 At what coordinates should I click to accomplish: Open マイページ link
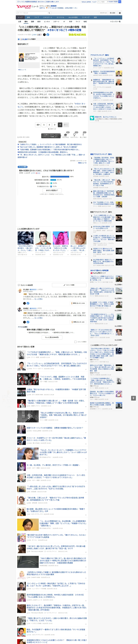click(103, 13)
